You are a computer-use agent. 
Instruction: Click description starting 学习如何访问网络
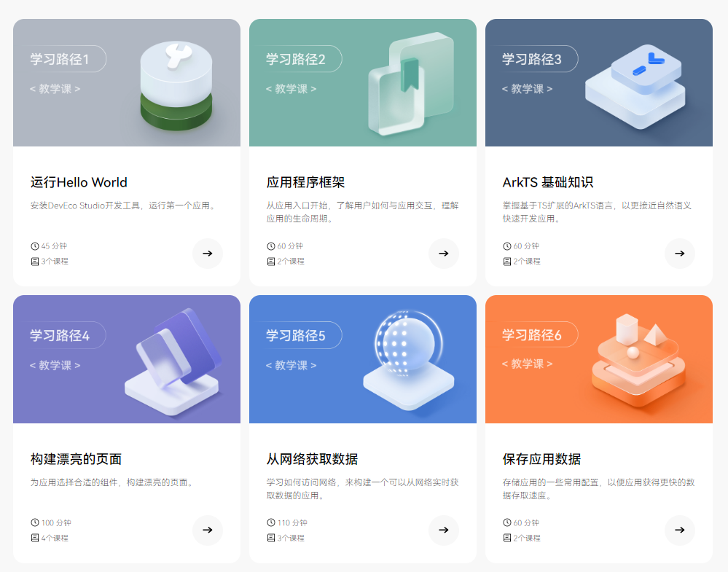[x=363, y=489]
